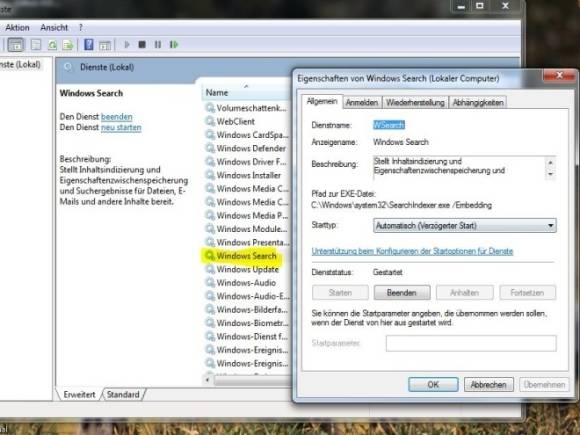Click the description box scroll-down arrow
This screenshot has height=435, width=580.
coord(550,174)
